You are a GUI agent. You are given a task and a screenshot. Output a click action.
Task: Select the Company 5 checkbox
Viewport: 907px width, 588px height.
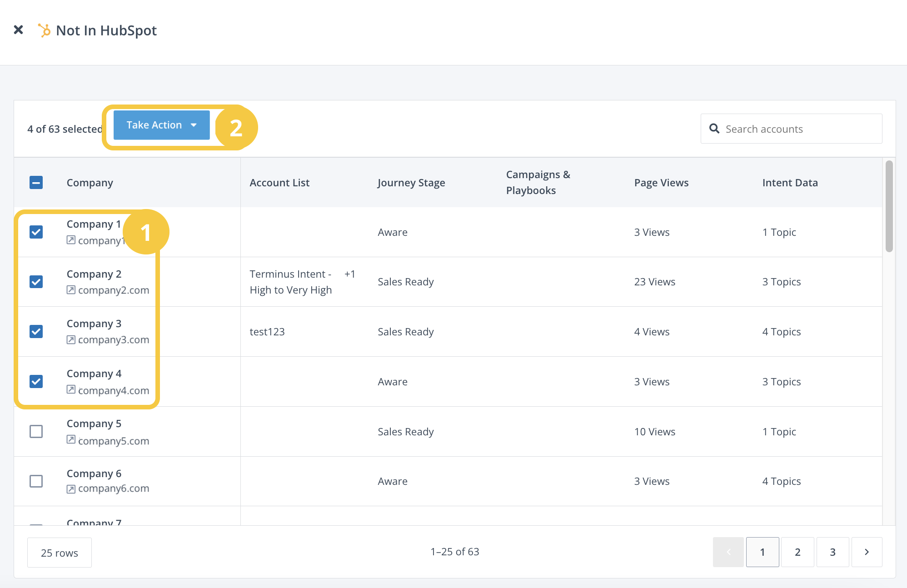(x=36, y=431)
